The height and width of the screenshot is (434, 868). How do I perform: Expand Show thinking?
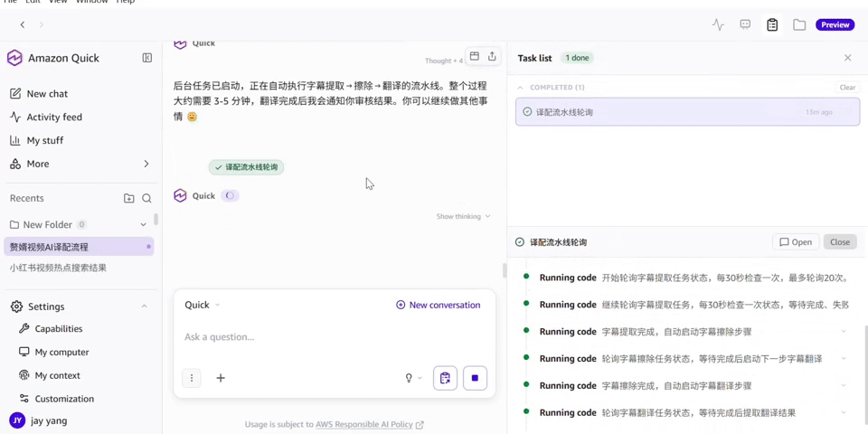coord(463,216)
